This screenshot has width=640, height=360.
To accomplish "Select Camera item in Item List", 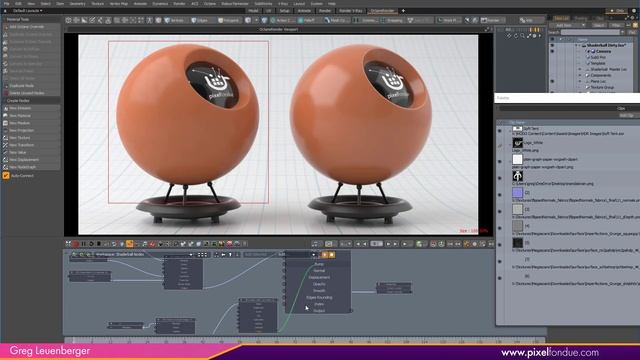I will click(x=603, y=51).
